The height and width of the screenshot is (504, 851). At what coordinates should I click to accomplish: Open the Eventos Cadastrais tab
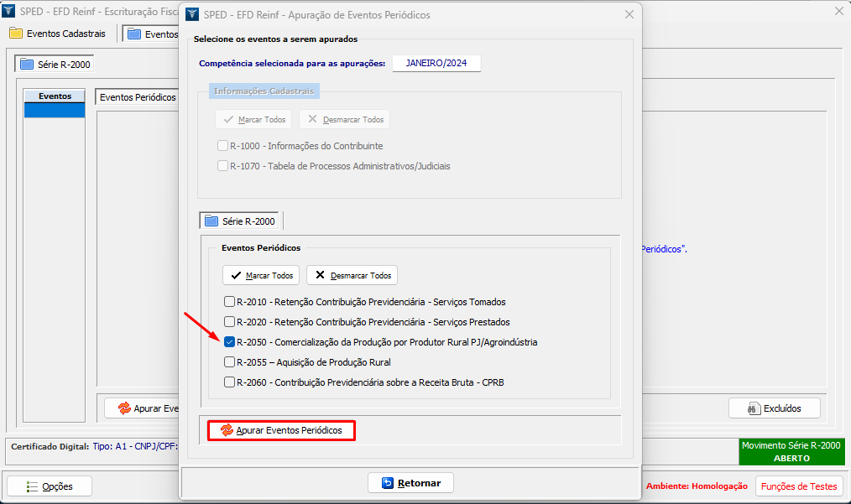[58, 34]
